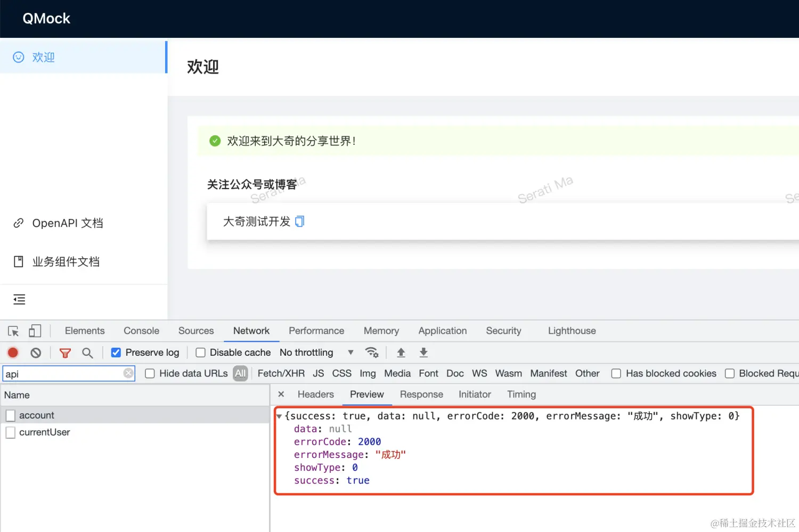Check the Blocked Requests box
799x532 pixels.
click(x=730, y=373)
